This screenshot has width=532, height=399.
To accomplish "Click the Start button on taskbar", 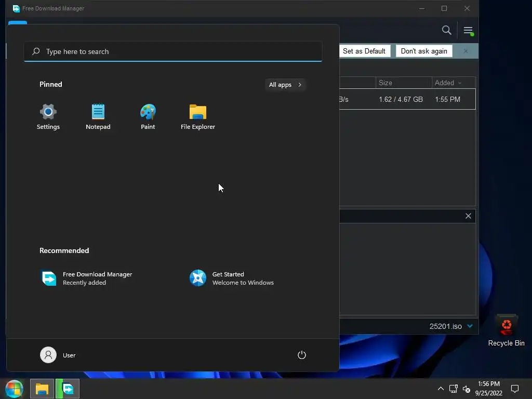I will click(14, 389).
